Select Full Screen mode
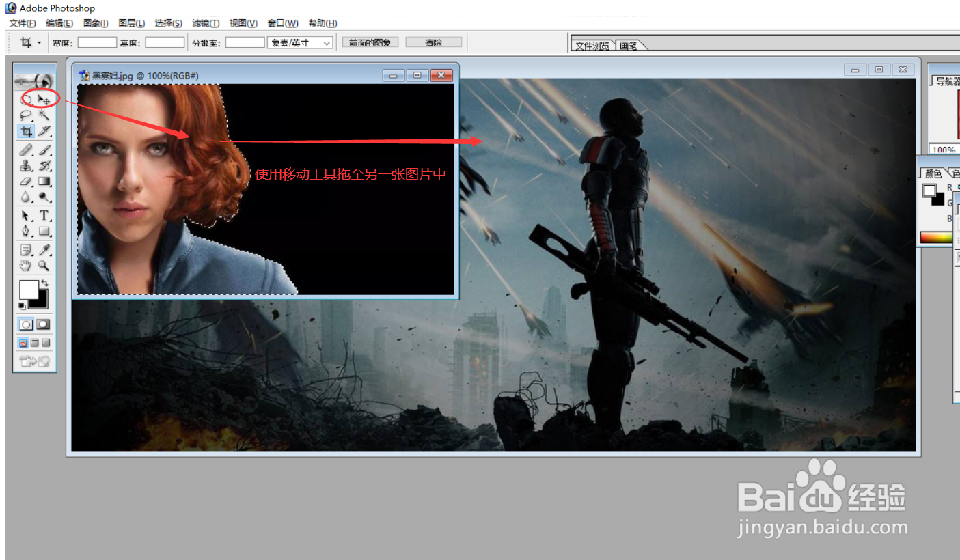 tap(45, 343)
